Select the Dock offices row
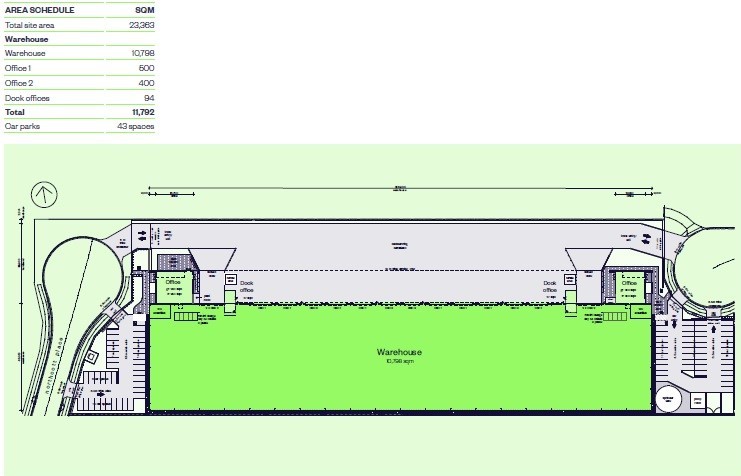741x476 pixels. [x=79, y=98]
